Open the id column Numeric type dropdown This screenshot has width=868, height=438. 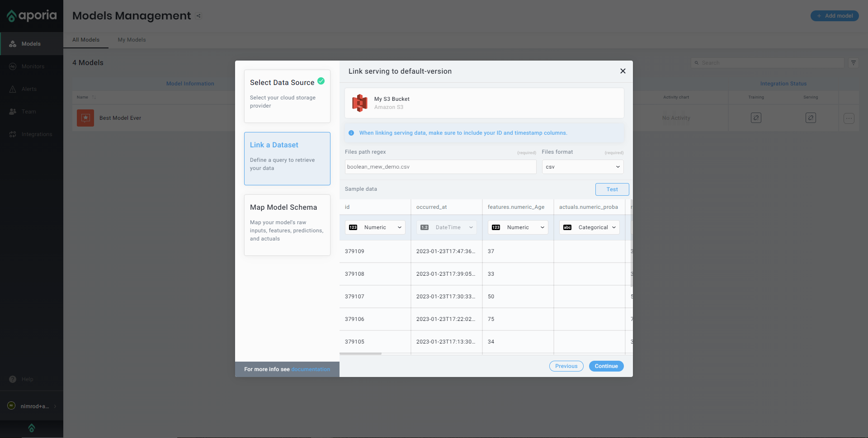click(x=375, y=227)
